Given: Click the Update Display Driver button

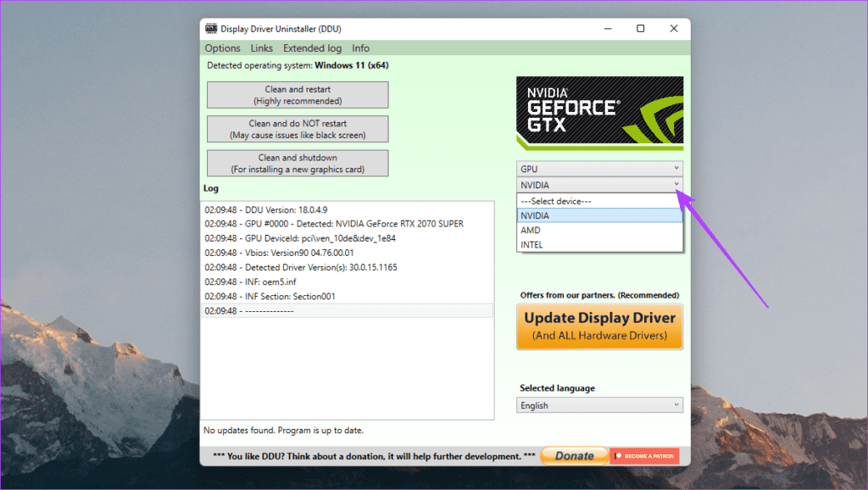Looking at the screenshot, I should pyautogui.click(x=599, y=326).
